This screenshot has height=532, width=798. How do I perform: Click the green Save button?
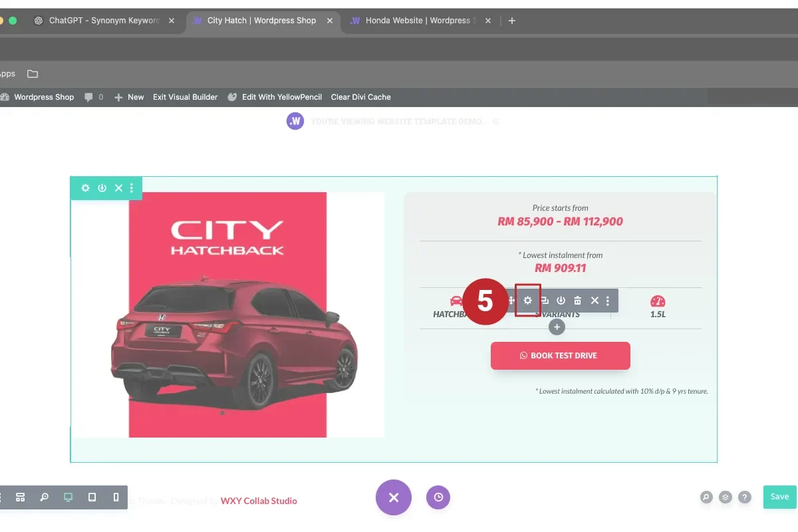tap(779, 497)
